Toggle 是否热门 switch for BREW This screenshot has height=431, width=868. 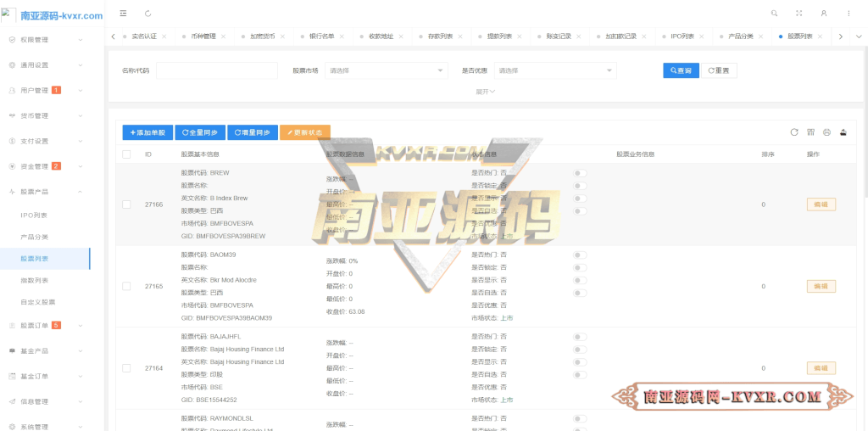pos(580,173)
